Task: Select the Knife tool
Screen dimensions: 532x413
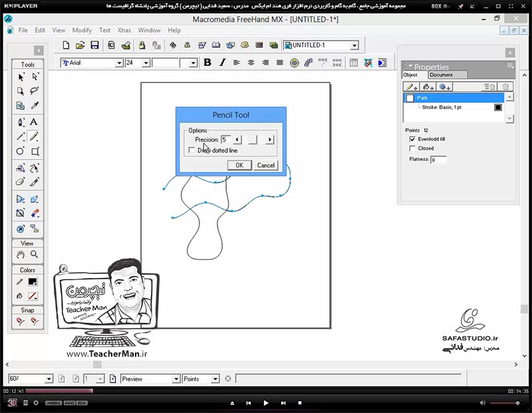Action: 35,182
